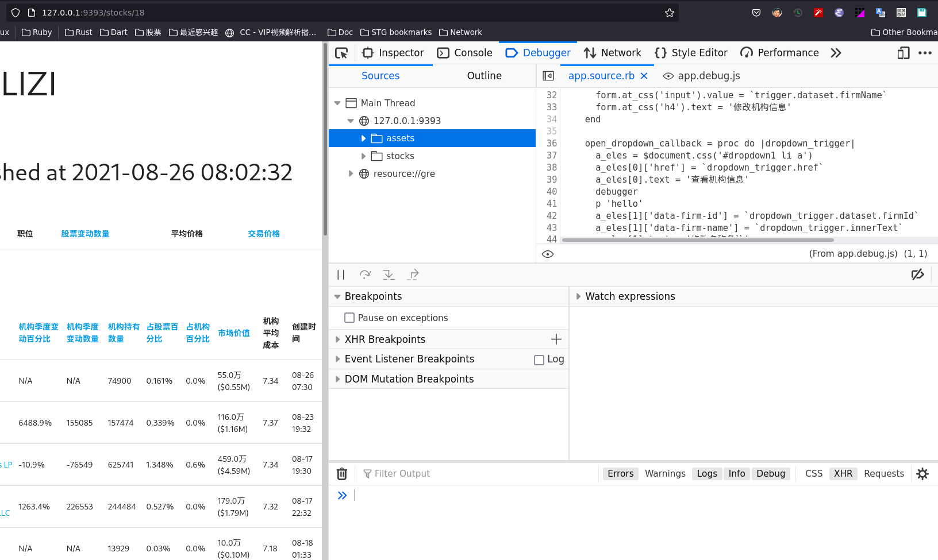
Task: Enable Pause on exceptions checkbox
Action: point(349,318)
